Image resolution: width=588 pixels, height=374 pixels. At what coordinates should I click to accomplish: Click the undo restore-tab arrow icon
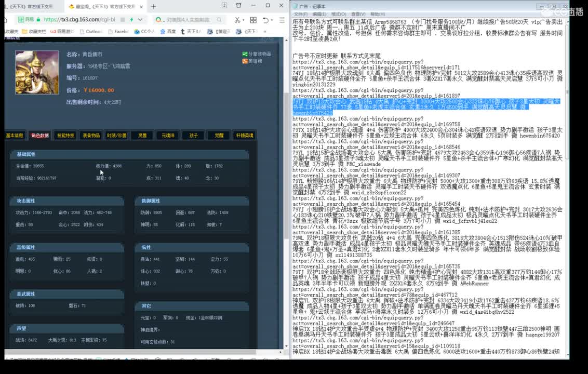(265, 20)
